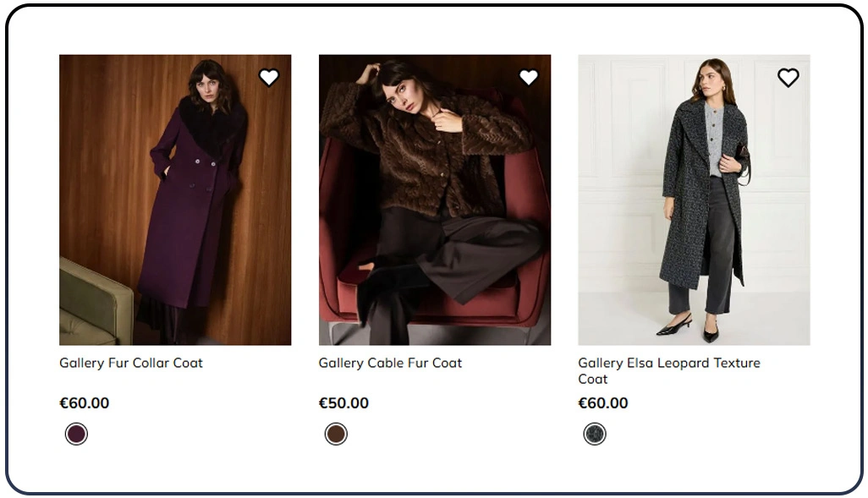Add Gallery Fur Collar Coat to wishlist
This screenshot has height=498, width=868.
pos(269,78)
